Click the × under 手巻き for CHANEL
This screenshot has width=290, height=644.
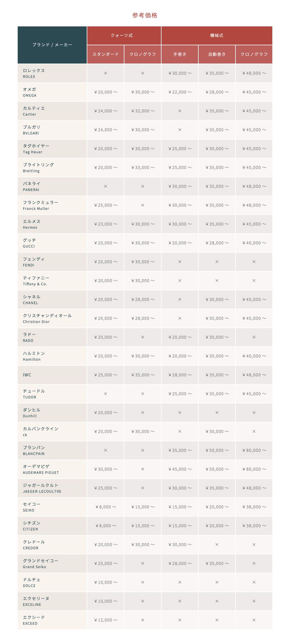(x=180, y=299)
